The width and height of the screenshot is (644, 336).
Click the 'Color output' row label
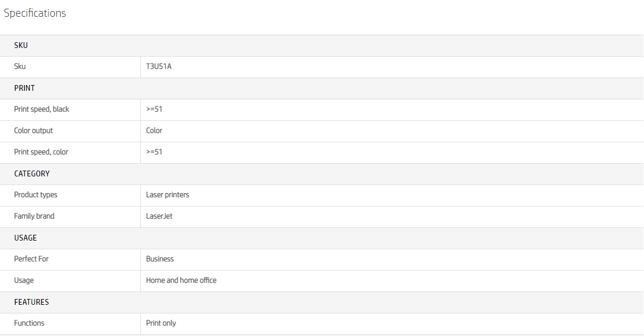pyautogui.click(x=33, y=131)
